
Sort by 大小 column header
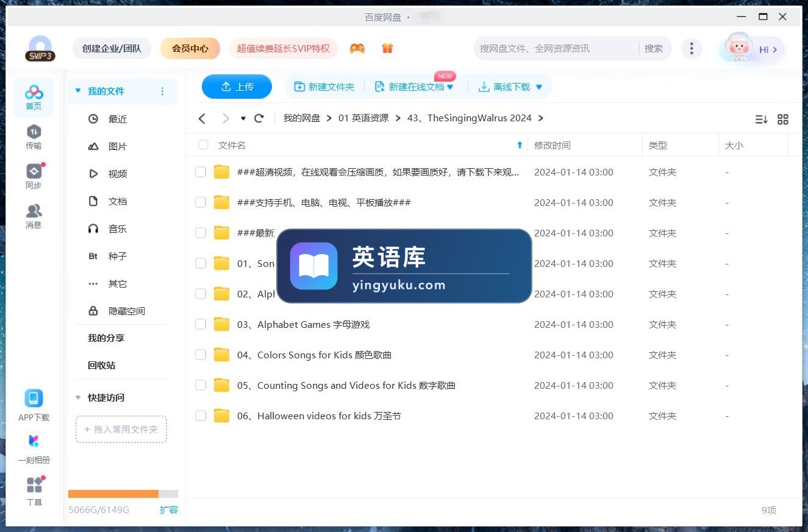pyautogui.click(x=734, y=145)
